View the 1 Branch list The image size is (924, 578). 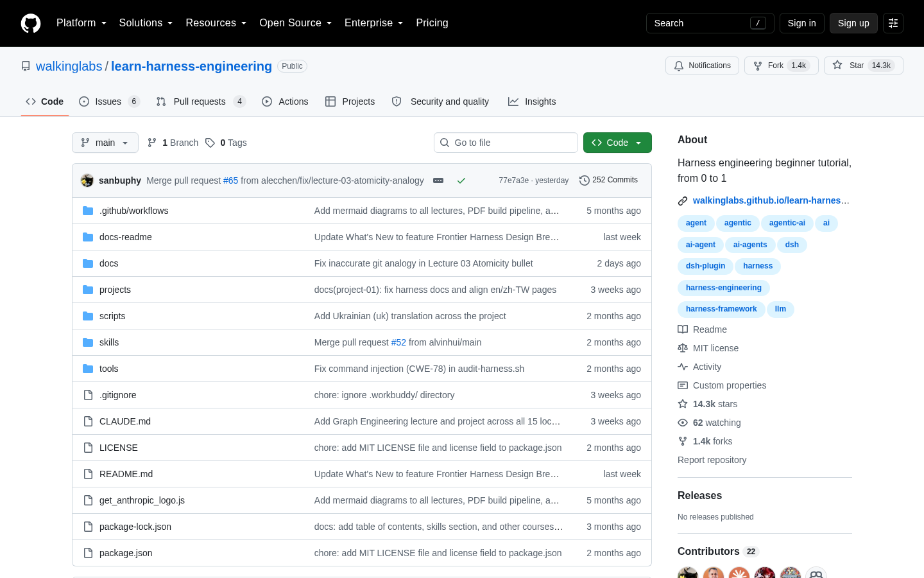pyautogui.click(x=173, y=143)
